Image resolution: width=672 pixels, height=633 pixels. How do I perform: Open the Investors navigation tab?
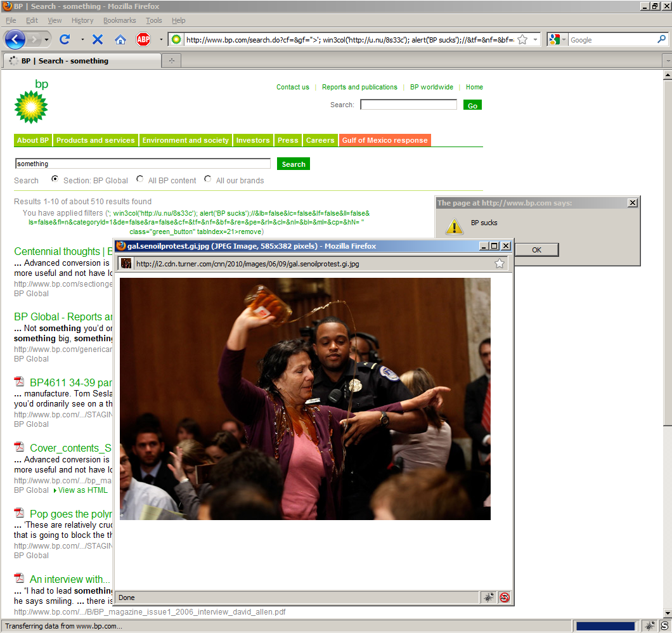pyautogui.click(x=253, y=140)
